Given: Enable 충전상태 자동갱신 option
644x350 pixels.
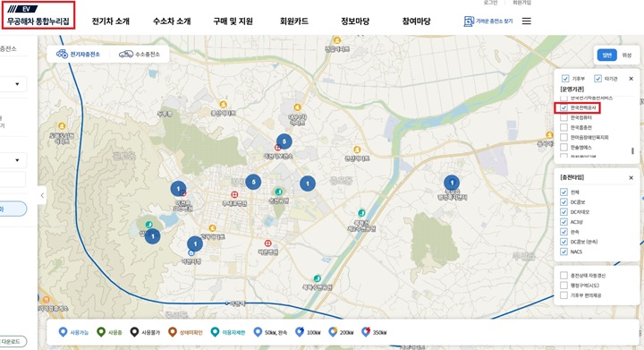Looking at the screenshot, I should tap(563, 275).
